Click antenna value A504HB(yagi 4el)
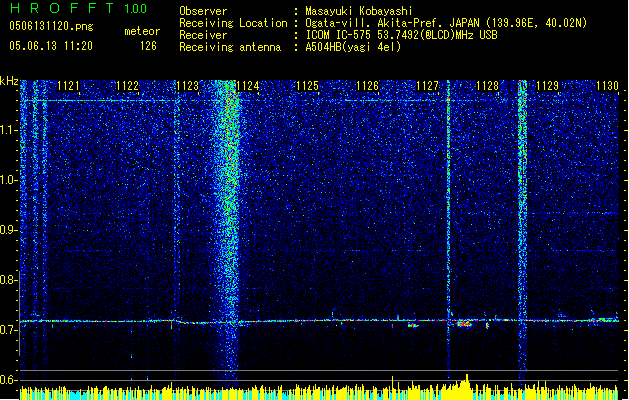 pyautogui.click(x=353, y=47)
